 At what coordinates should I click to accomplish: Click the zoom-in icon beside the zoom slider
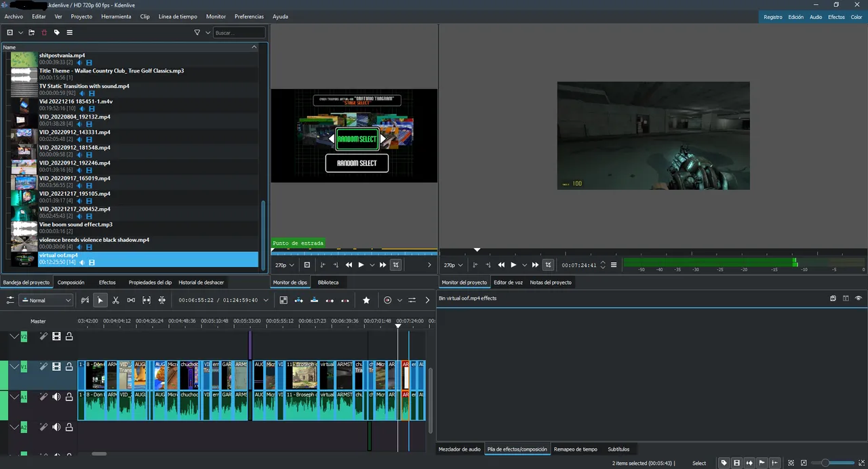coord(861,463)
